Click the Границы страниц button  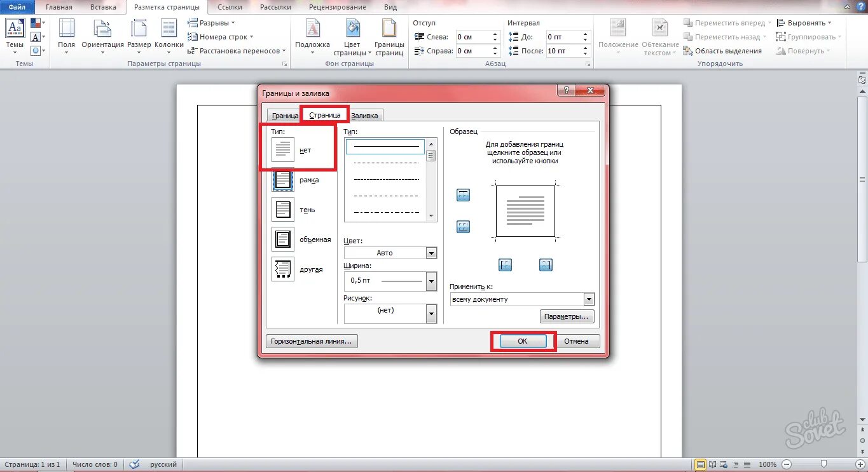click(389, 37)
